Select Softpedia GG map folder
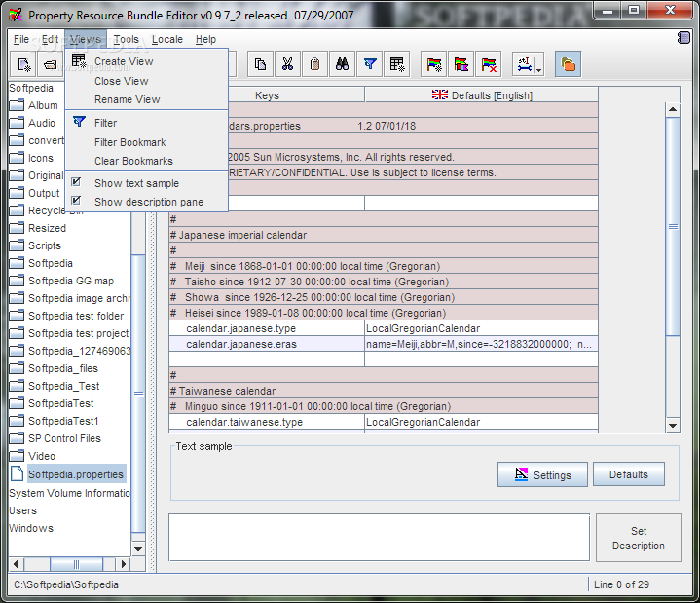This screenshot has height=603, width=700. coord(71,281)
